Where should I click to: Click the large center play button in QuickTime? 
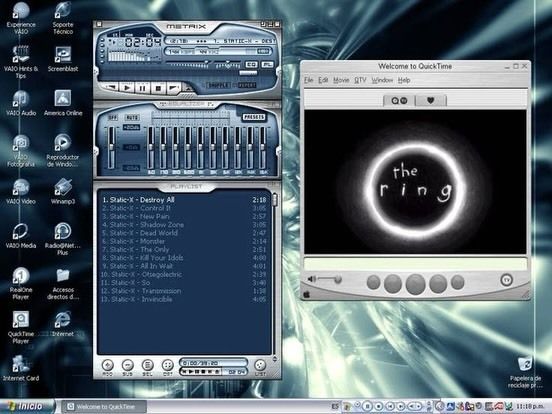pos(416,284)
